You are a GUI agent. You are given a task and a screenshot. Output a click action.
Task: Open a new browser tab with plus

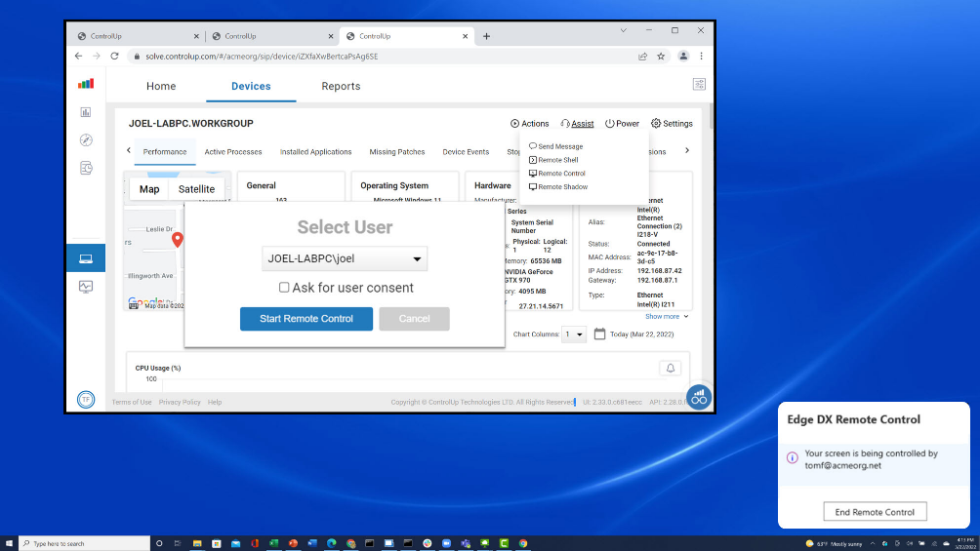pyautogui.click(x=486, y=36)
